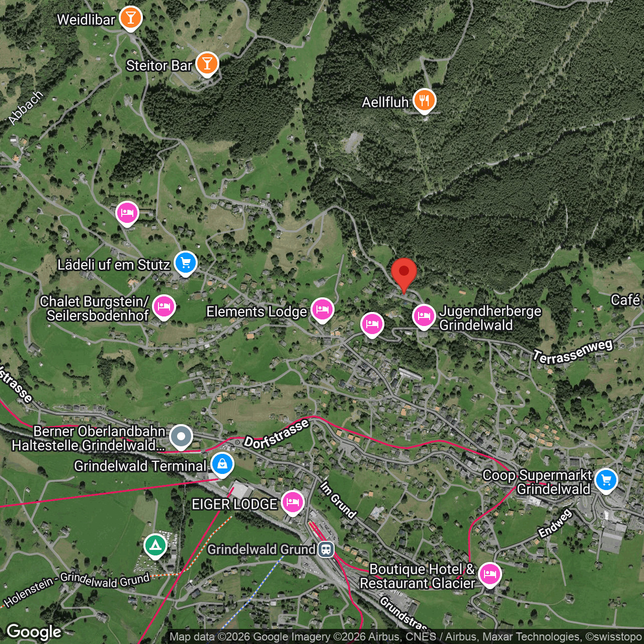Viewport: 644px width, 644px height.
Task: Click the shopping cart pin for Lädeli uf em Stutz
Action: click(x=186, y=263)
